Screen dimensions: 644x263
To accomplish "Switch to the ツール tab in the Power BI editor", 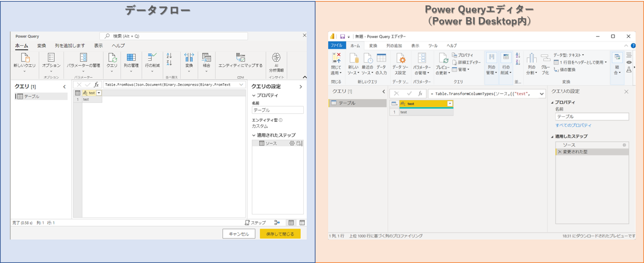I will click(x=432, y=46).
